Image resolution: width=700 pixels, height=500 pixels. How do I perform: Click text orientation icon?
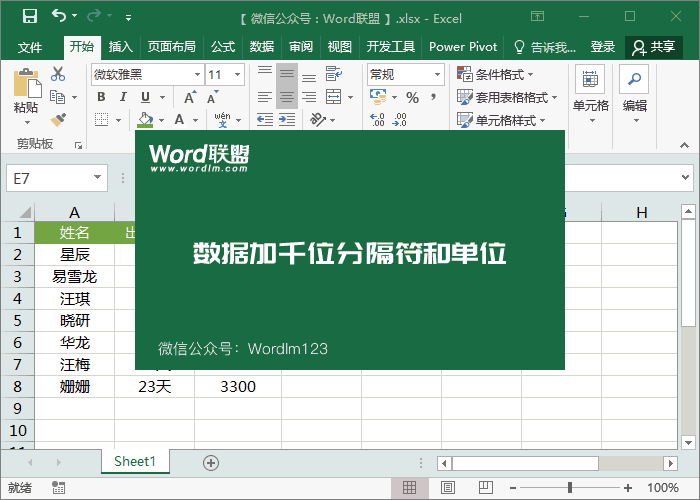tap(318, 120)
